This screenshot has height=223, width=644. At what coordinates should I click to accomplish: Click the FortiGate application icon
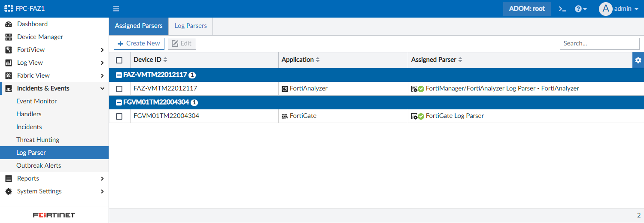285,116
